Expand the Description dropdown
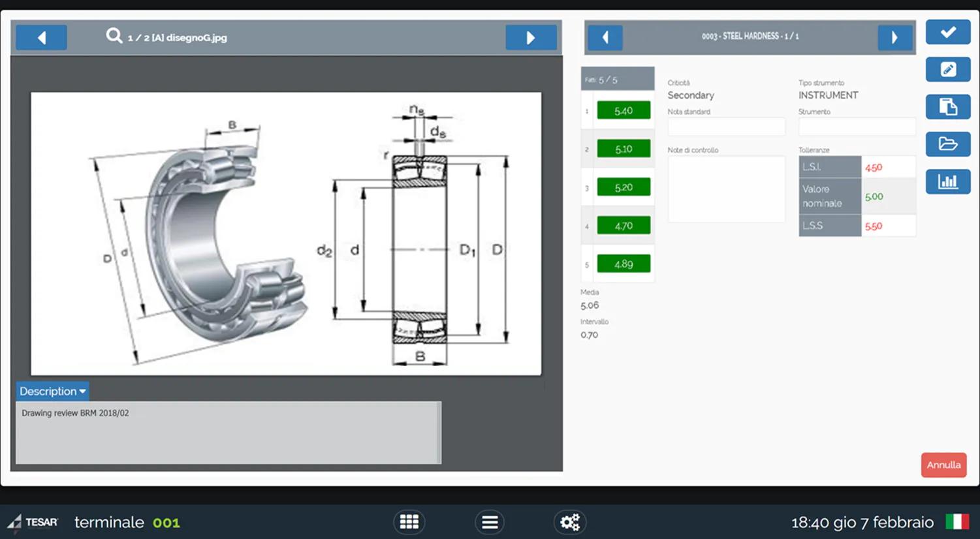This screenshot has height=539, width=980. coord(52,391)
